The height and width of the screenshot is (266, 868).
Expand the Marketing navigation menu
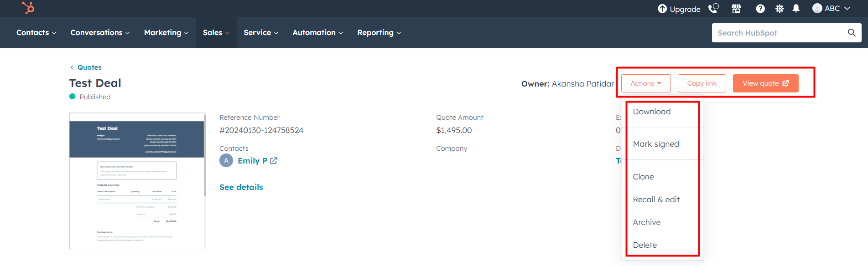click(166, 33)
